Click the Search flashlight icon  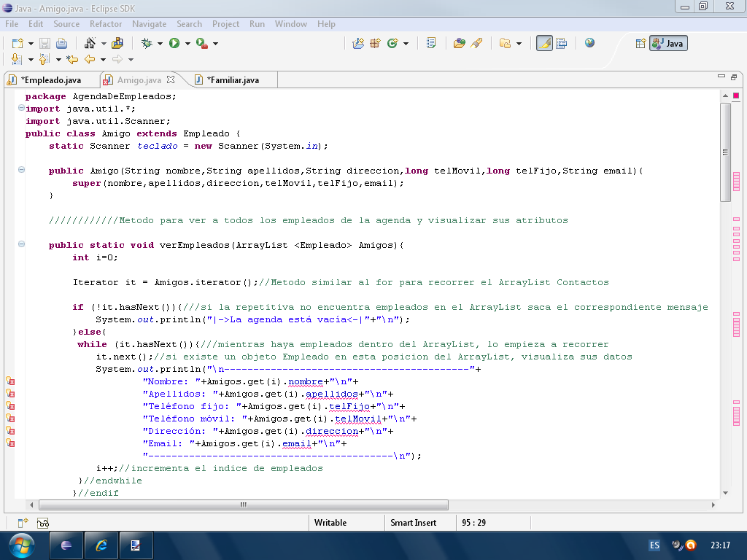click(476, 43)
